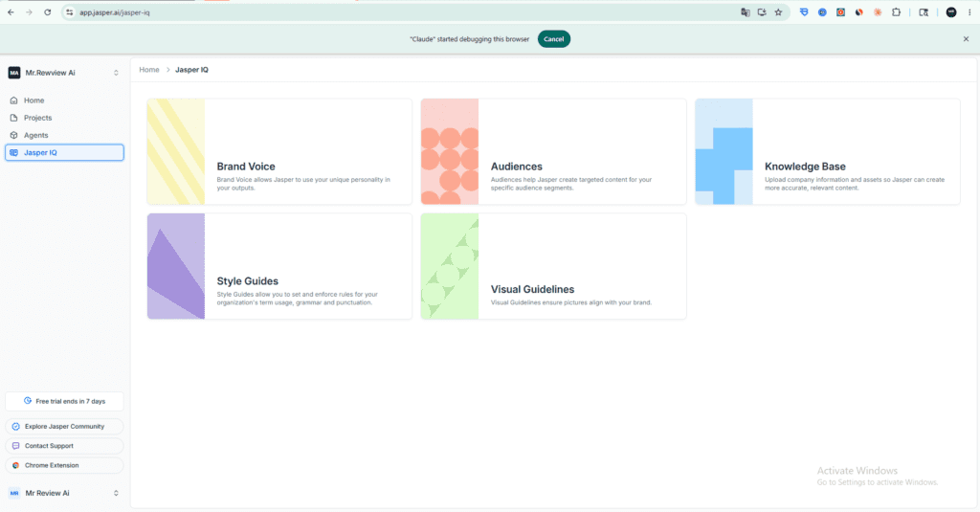Click the translate page icon
The width and height of the screenshot is (980, 512).
coord(745,12)
